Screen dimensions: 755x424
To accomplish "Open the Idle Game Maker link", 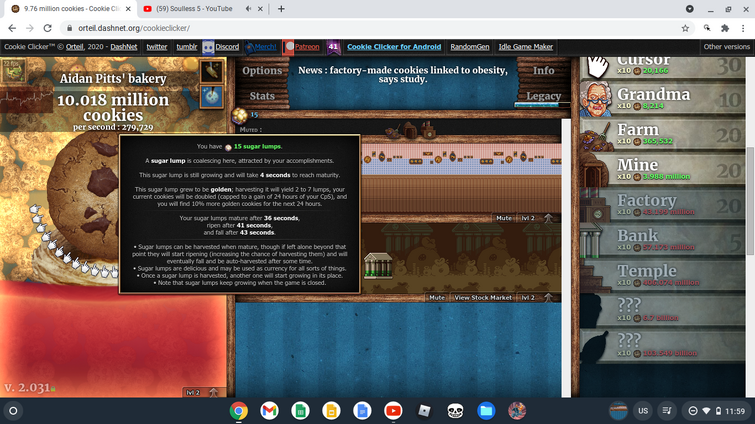I will point(525,47).
